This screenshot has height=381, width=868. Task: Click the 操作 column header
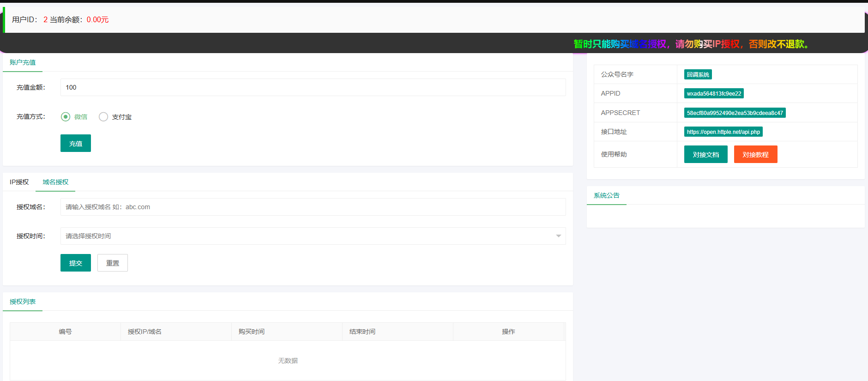[508, 332]
